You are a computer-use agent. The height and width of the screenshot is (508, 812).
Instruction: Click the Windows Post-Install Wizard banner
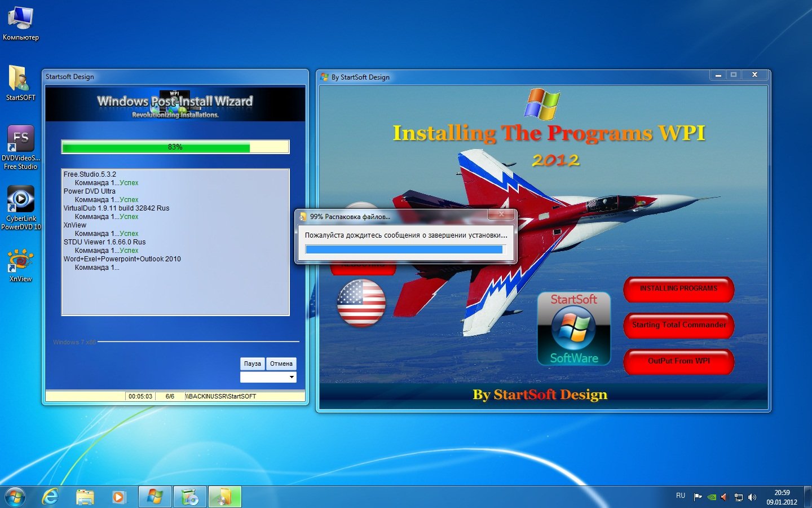point(175,104)
